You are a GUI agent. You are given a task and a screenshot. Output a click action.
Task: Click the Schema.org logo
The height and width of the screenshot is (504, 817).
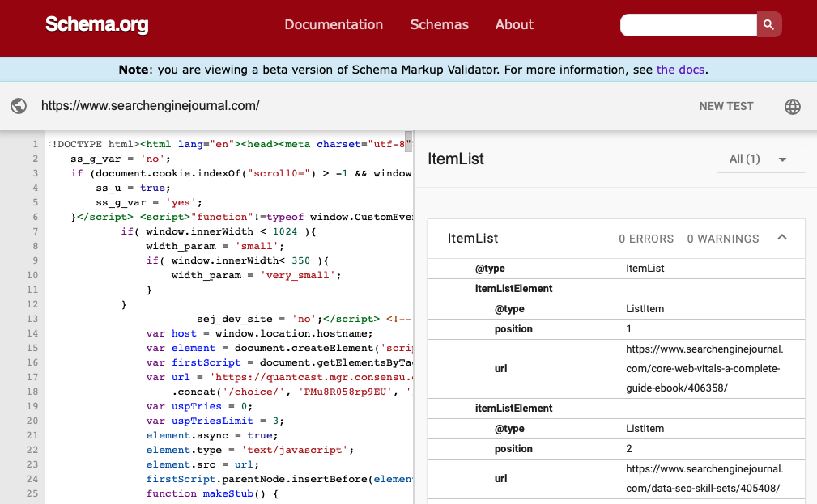(97, 24)
